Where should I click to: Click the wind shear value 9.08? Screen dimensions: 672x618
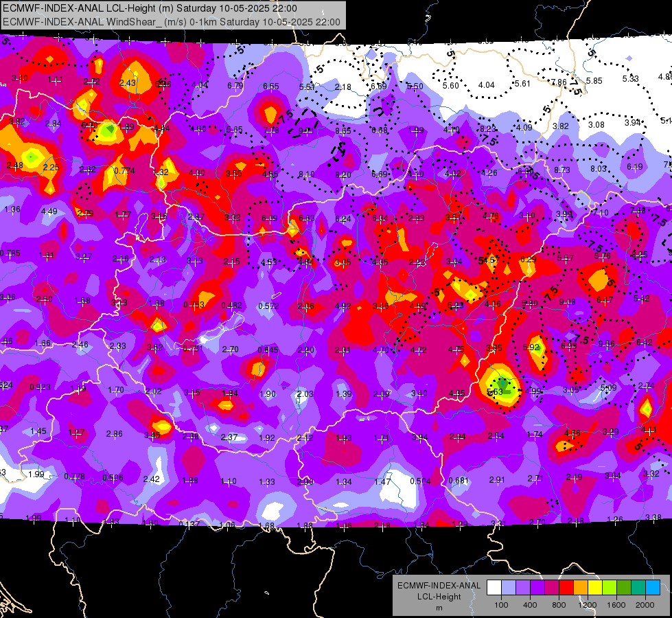[x=568, y=302]
